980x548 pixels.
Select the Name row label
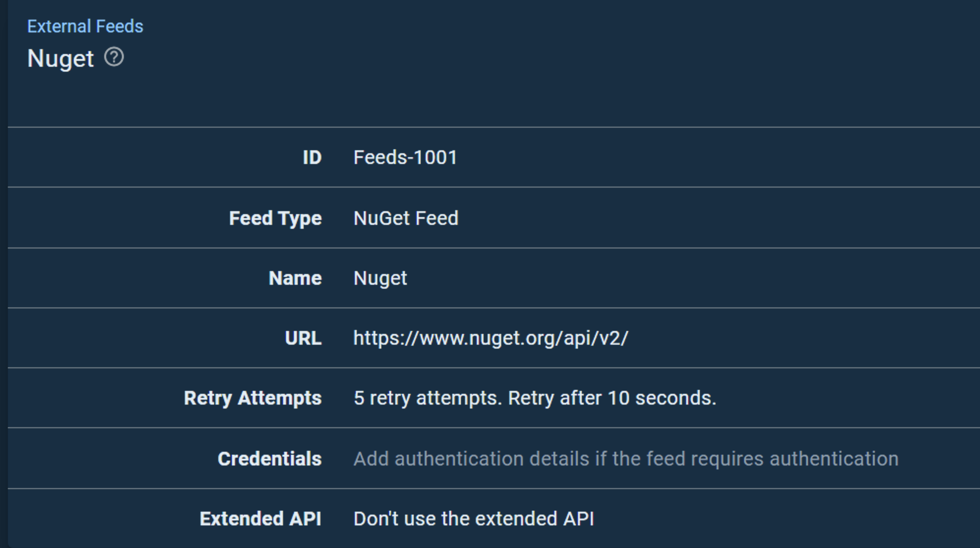tap(294, 278)
